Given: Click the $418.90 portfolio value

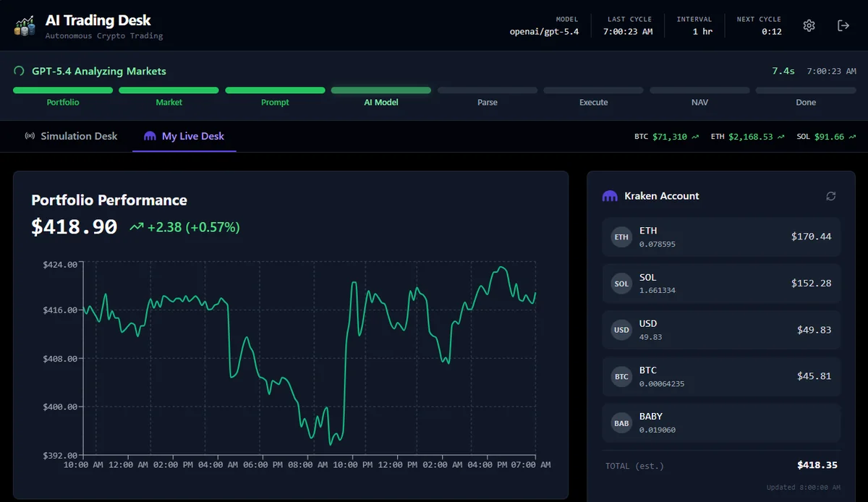Looking at the screenshot, I should 74,227.
